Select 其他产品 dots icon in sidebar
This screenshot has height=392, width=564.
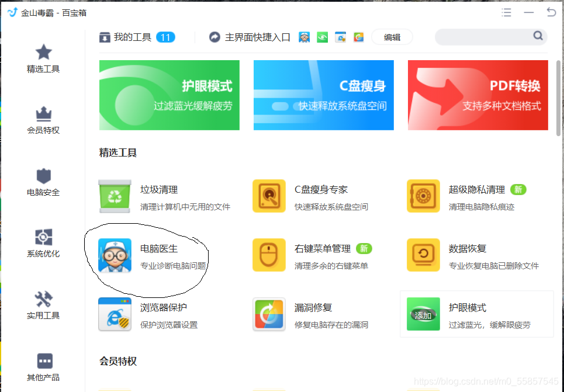click(44, 360)
